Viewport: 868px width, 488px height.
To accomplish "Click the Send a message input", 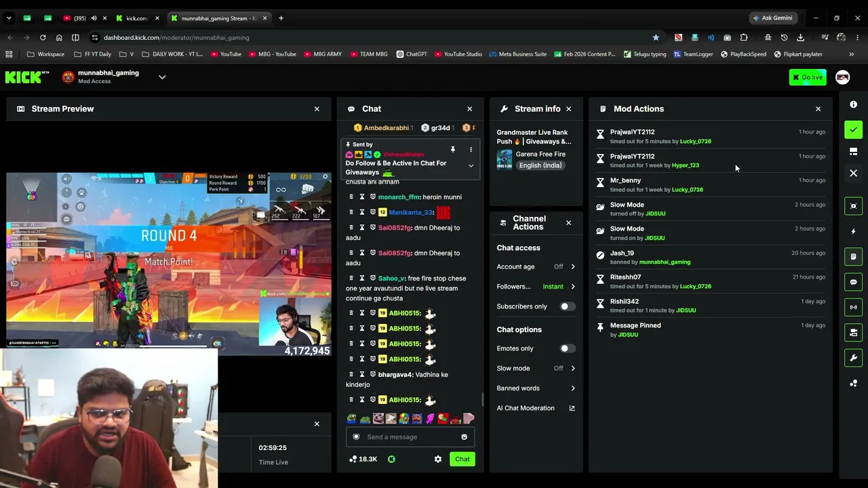I will pyautogui.click(x=412, y=437).
